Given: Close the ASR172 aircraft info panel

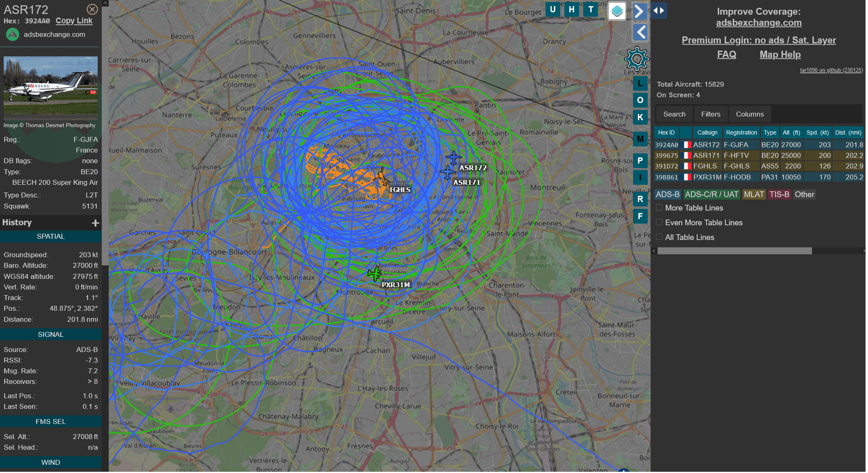Looking at the screenshot, I should [x=92, y=9].
